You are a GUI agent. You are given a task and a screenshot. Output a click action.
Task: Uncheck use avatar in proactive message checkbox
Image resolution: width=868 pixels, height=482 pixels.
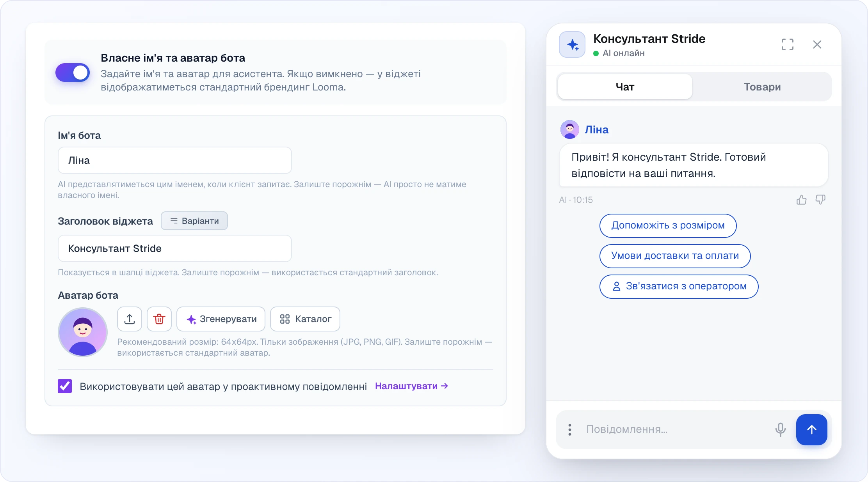pyautogui.click(x=65, y=386)
